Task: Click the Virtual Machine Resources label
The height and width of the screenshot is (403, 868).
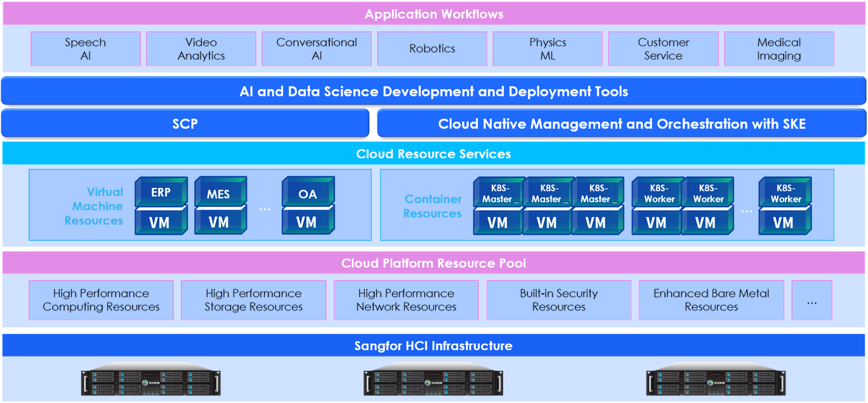Action: coord(94,206)
